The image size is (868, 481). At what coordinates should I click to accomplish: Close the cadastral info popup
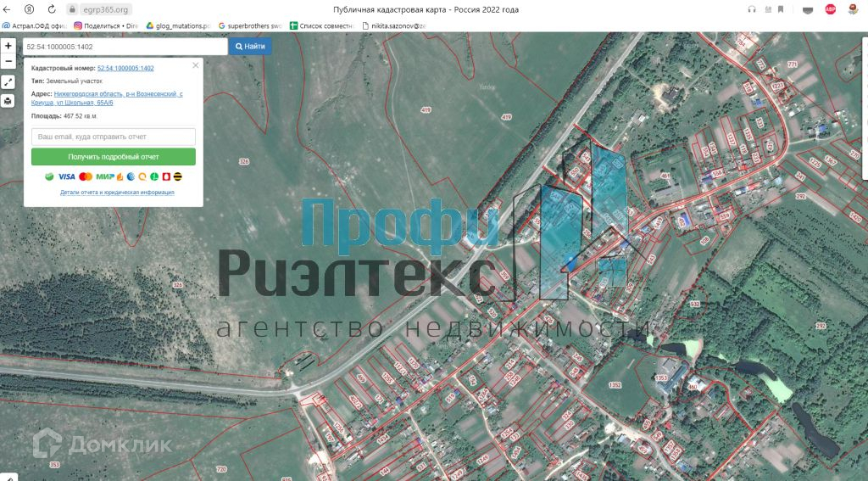[196, 65]
